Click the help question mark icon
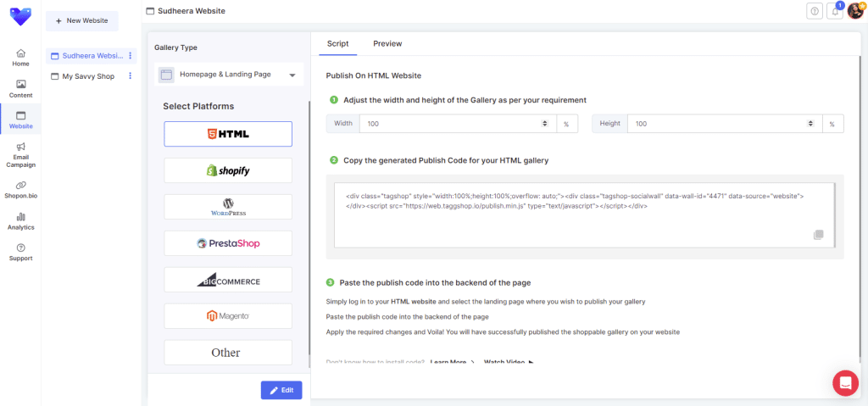This screenshot has height=406, width=868. pyautogui.click(x=815, y=11)
